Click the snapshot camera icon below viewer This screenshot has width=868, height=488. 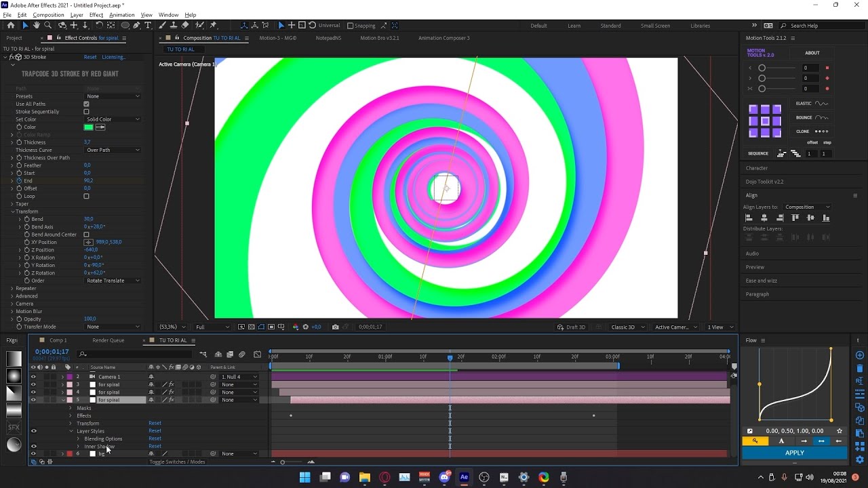(335, 327)
